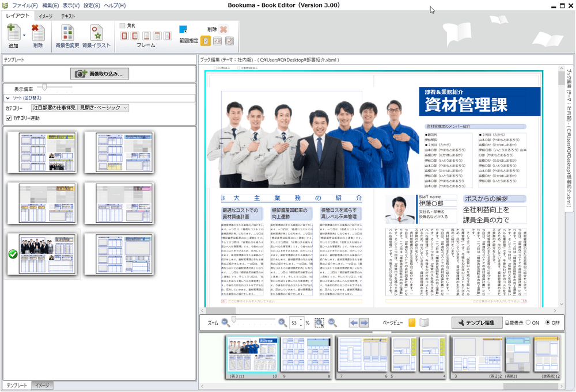Open the dropdown arrow next to 追加
This screenshot has width=576, height=392.
click(24, 35)
